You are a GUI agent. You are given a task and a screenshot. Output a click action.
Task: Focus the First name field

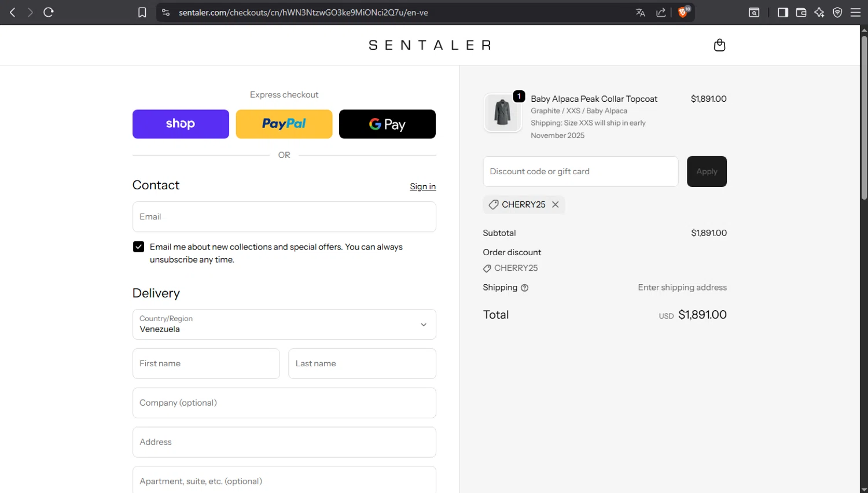(x=206, y=363)
